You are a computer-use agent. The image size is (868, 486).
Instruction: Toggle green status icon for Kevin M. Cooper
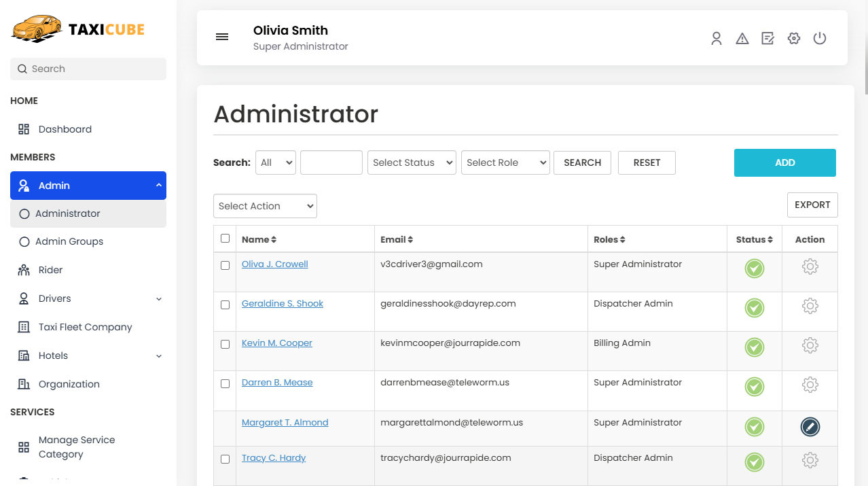click(x=754, y=347)
